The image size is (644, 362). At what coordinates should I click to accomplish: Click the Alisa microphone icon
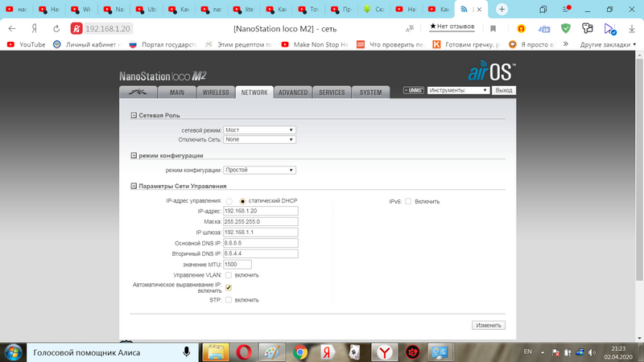point(187,352)
